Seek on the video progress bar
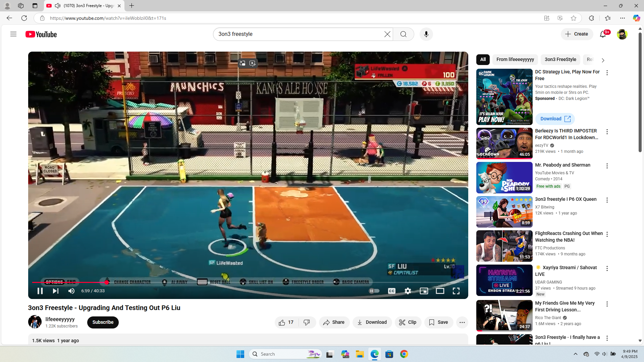644x362 pixels. (235, 282)
